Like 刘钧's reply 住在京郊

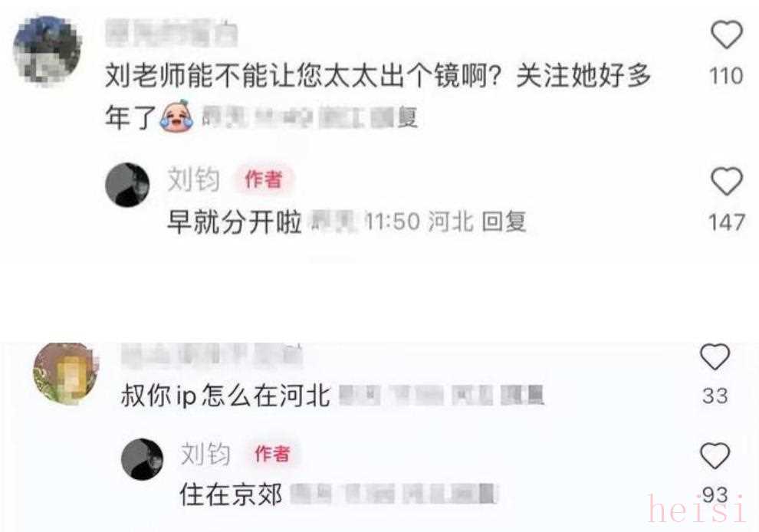pyautogui.click(x=715, y=455)
